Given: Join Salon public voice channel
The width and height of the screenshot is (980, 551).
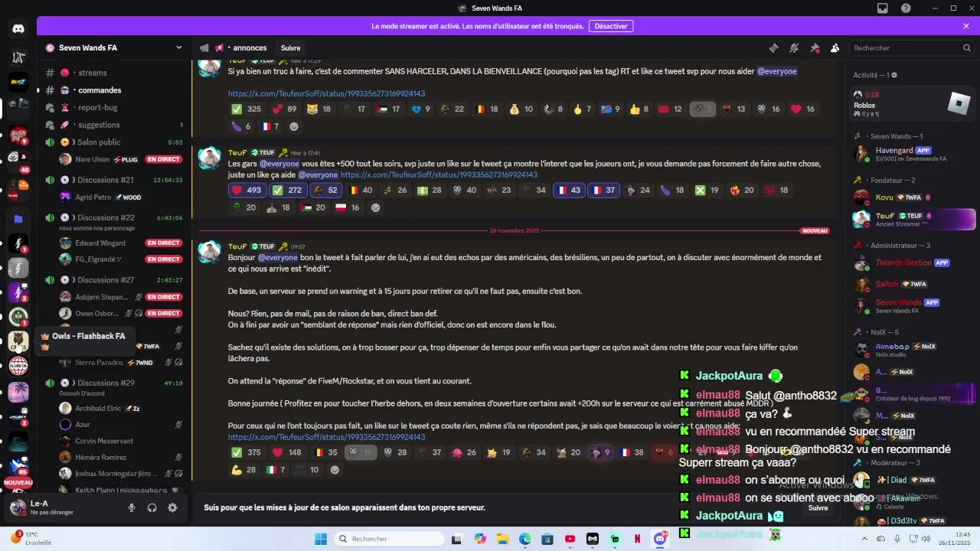Looking at the screenshot, I should click(114, 142).
